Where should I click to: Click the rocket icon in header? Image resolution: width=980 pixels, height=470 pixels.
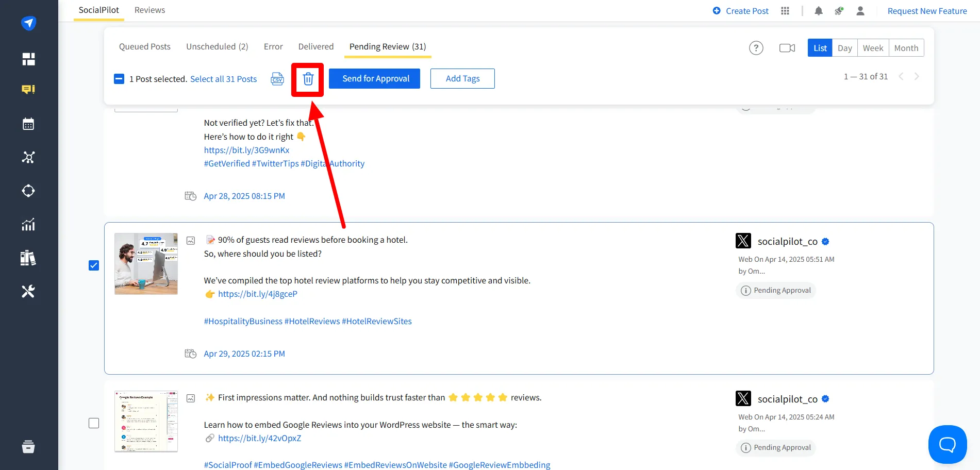(x=839, y=11)
